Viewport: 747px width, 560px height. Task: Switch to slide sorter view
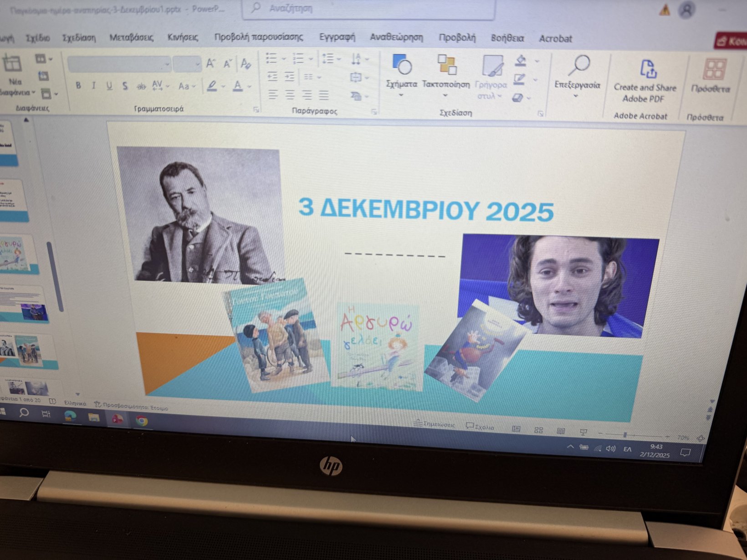point(538,430)
